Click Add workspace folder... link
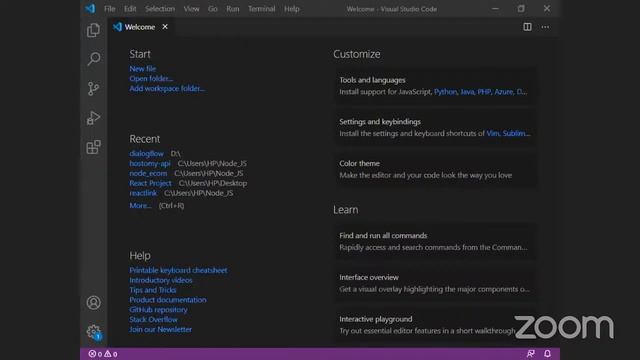The width and height of the screenshot is (640, 360). pos(167,88)
